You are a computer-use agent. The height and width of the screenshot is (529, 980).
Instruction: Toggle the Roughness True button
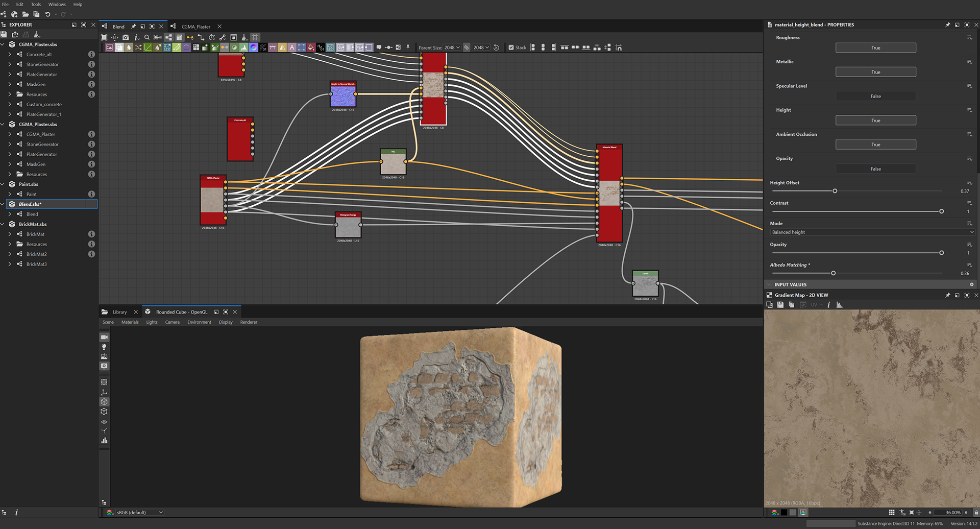tap(875, 47)
